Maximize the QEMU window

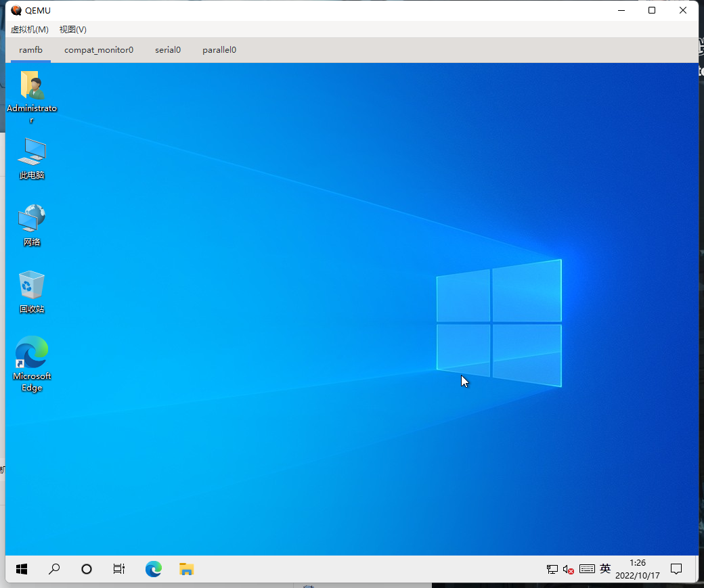(652, 10)
